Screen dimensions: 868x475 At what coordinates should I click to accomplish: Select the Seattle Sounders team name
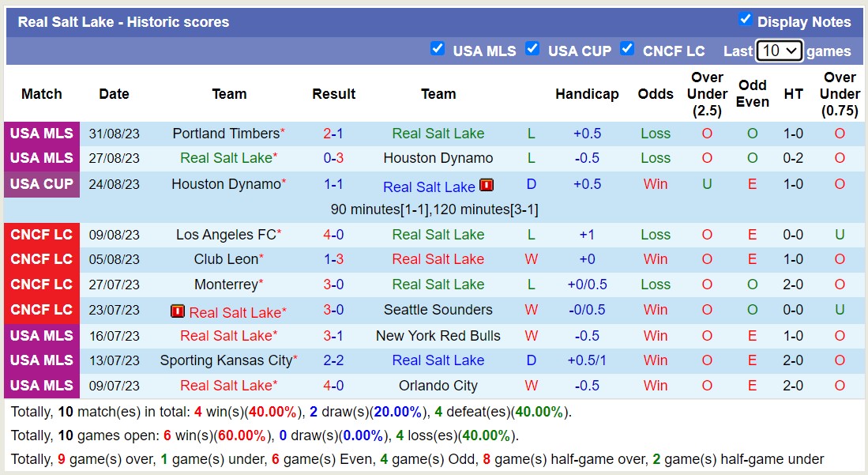(x=438, y=310)
